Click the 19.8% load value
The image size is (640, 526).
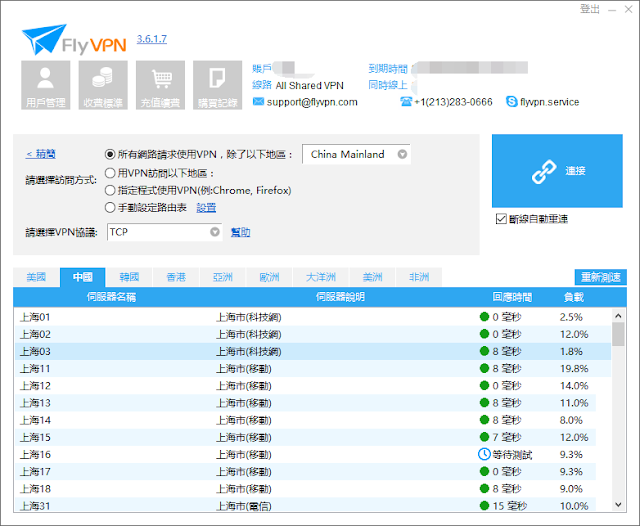click(574, 368)
